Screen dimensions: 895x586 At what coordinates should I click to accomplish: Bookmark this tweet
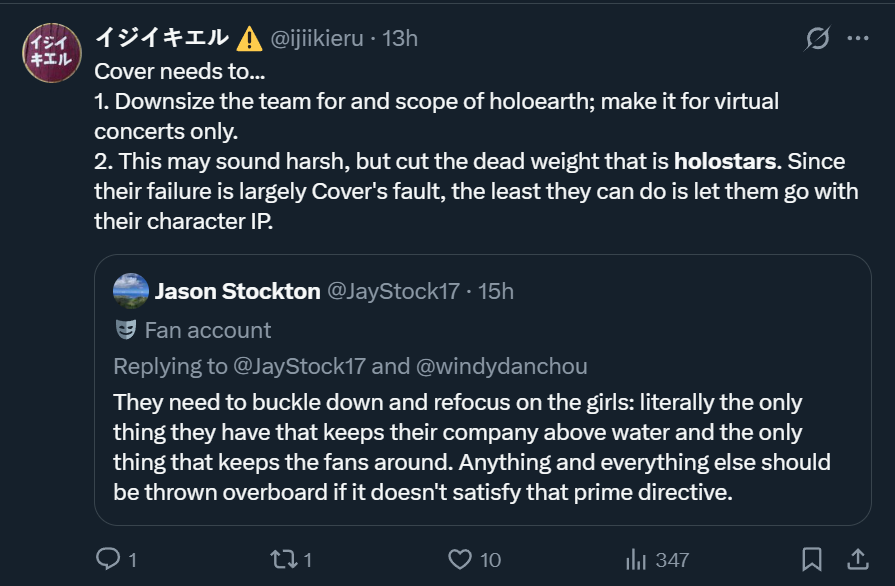pyautogui.click(x=812, y=559)
